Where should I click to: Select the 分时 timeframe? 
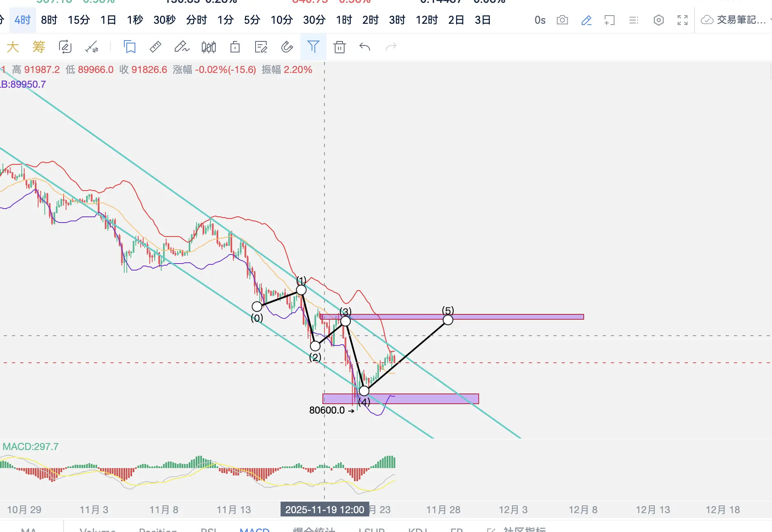point(196,20)
